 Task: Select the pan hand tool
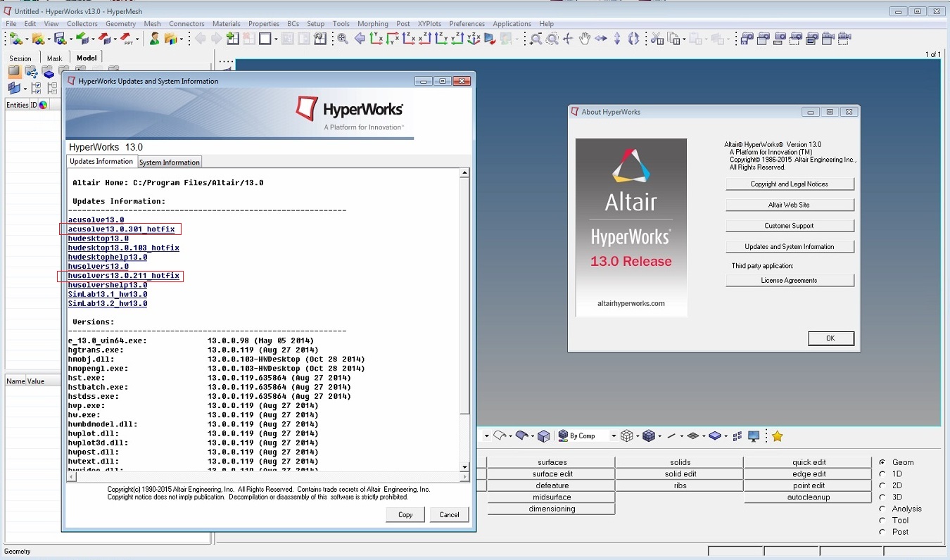pyautogui.click(x=584, y=39)
